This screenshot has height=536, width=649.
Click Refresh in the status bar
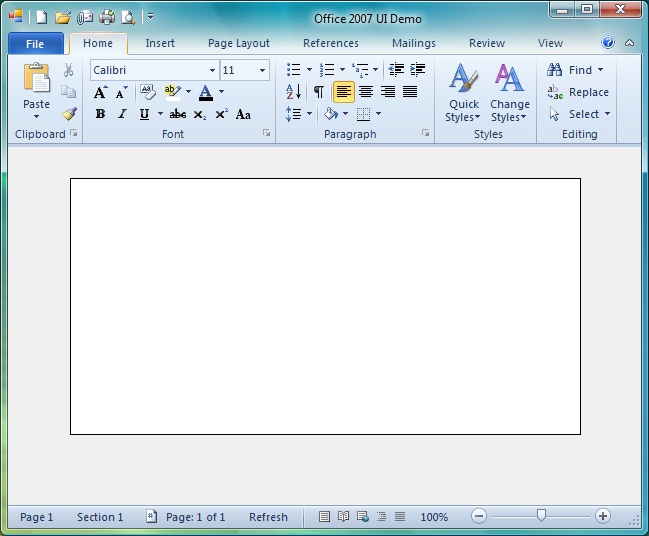(x=268, y=517)
